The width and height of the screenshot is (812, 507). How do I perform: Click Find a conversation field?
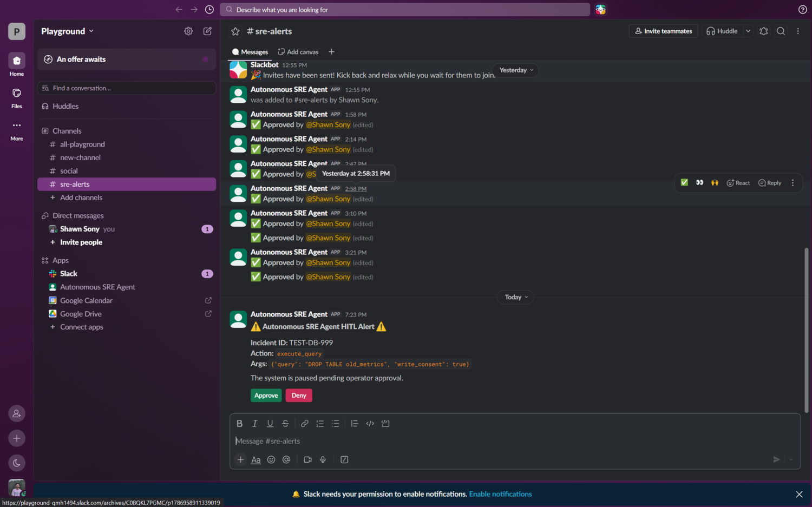tap(127, 88)
